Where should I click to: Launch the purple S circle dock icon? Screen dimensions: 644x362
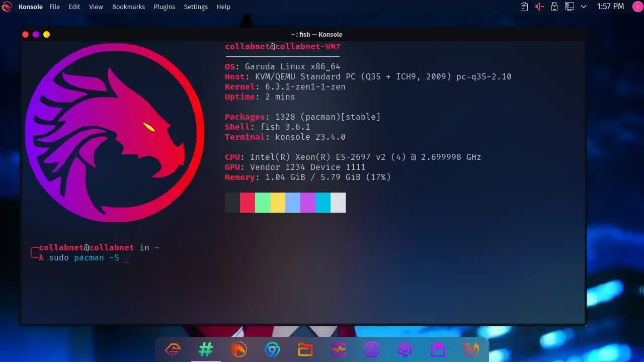tap(372, 349)
